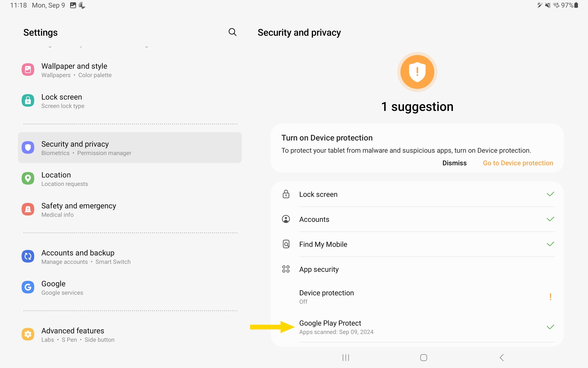Tap the Settings search magnifier icon
Screen dimensions: 588x368
(232, 32)
